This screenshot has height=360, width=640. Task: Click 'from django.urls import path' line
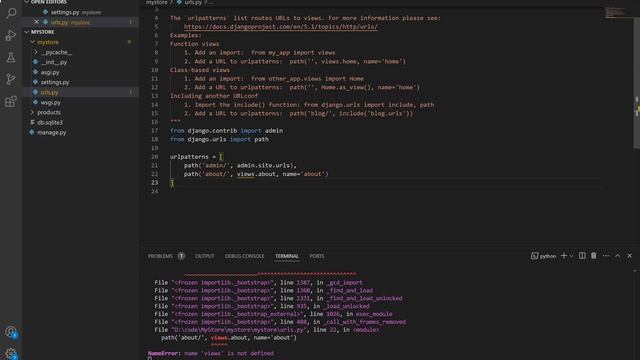(219, 139)
